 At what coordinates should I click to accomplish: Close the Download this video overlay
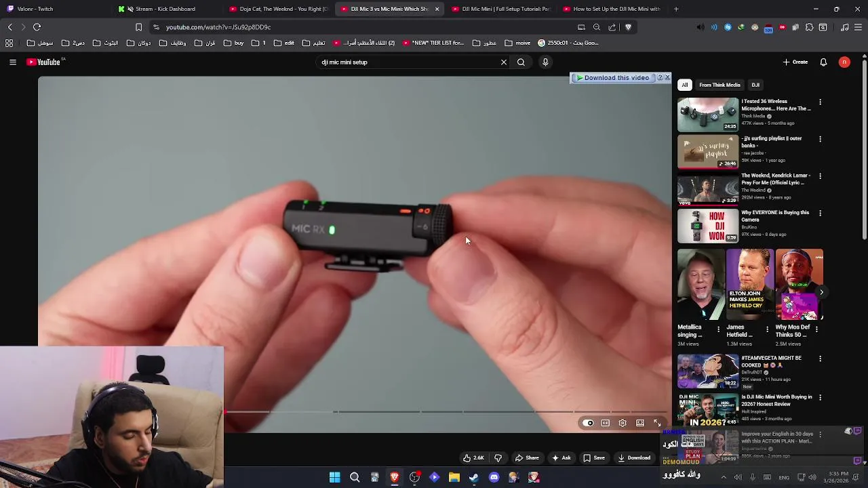point(667,78)
